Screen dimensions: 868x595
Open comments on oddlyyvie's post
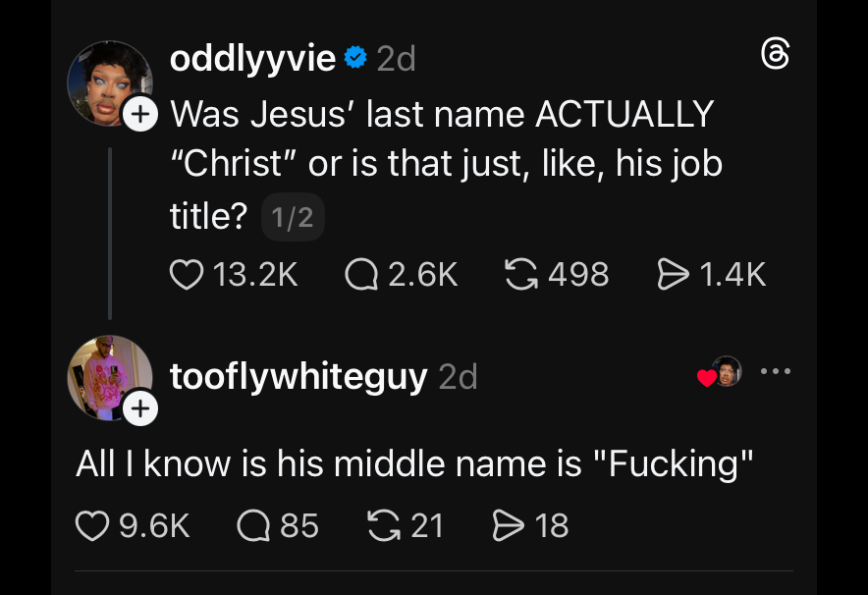point(361,274)
